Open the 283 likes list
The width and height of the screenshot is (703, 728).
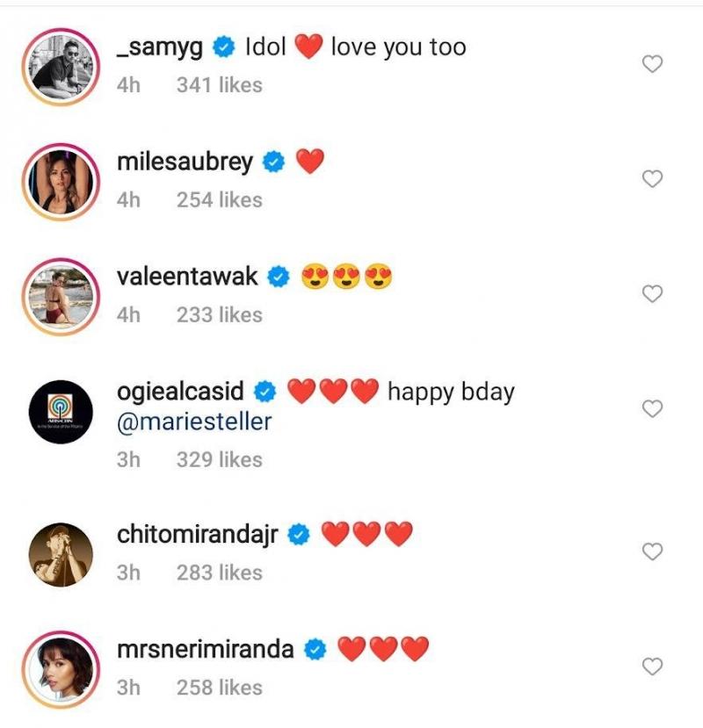219,573
